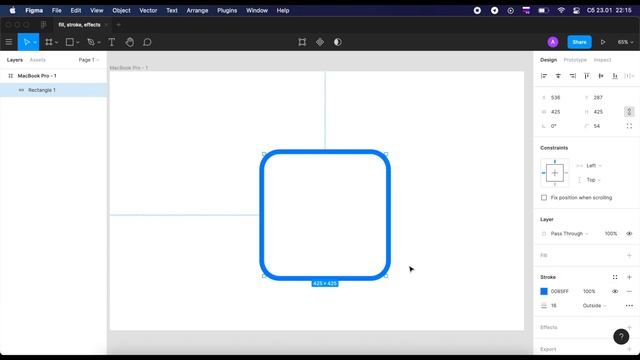Click the Align top icon

pos(587,76)
